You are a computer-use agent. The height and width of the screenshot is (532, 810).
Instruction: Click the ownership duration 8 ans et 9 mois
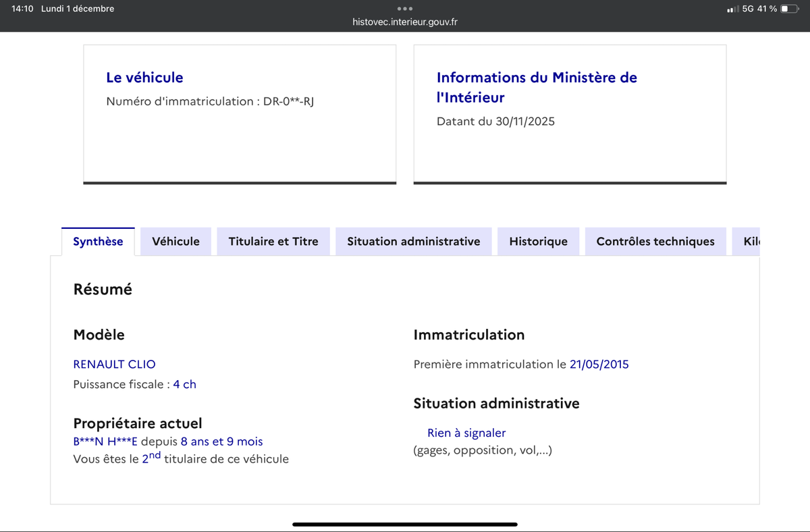pyautogui.click(x=222, y=441)
